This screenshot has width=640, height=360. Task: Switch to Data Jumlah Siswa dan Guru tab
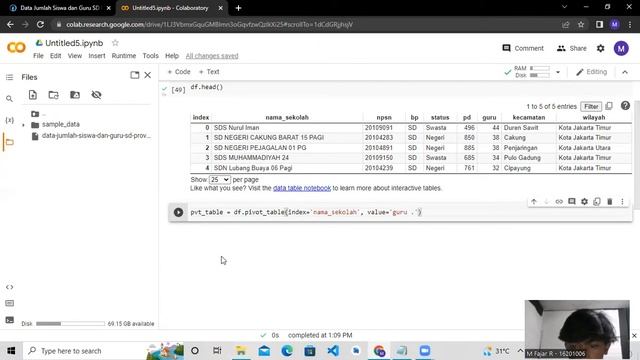click(x=60, y=8)
